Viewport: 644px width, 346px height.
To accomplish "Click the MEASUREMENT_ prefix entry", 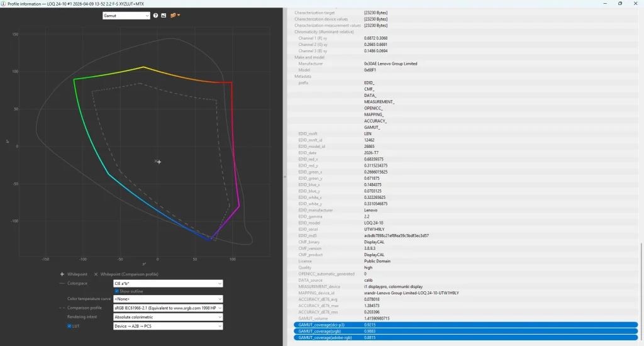I will tap(379, 102).
